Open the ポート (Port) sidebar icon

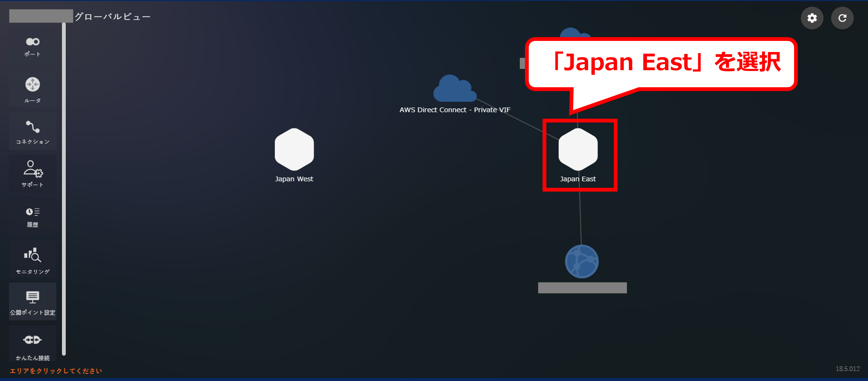pos(32,46)
